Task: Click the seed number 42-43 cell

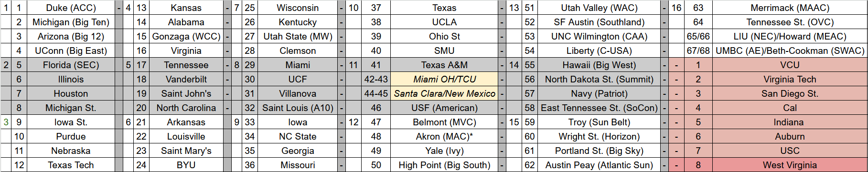Action: coord(376,79)
